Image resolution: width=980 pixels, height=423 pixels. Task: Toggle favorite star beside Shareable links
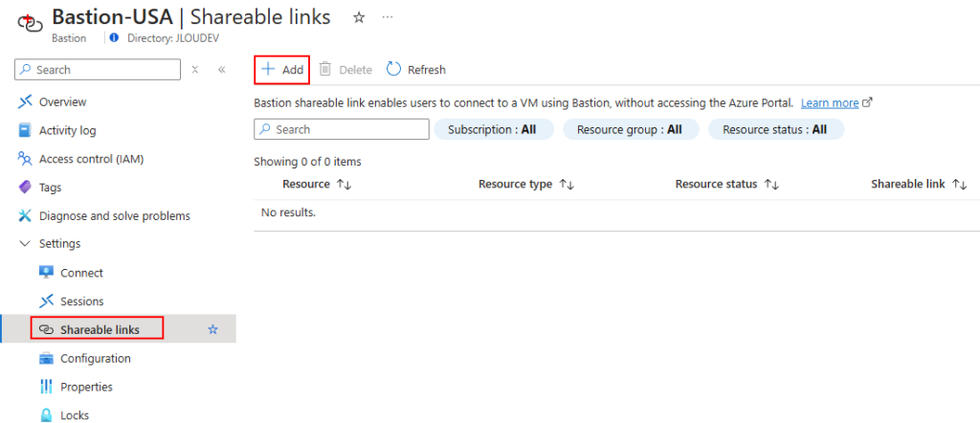point(213,329)
